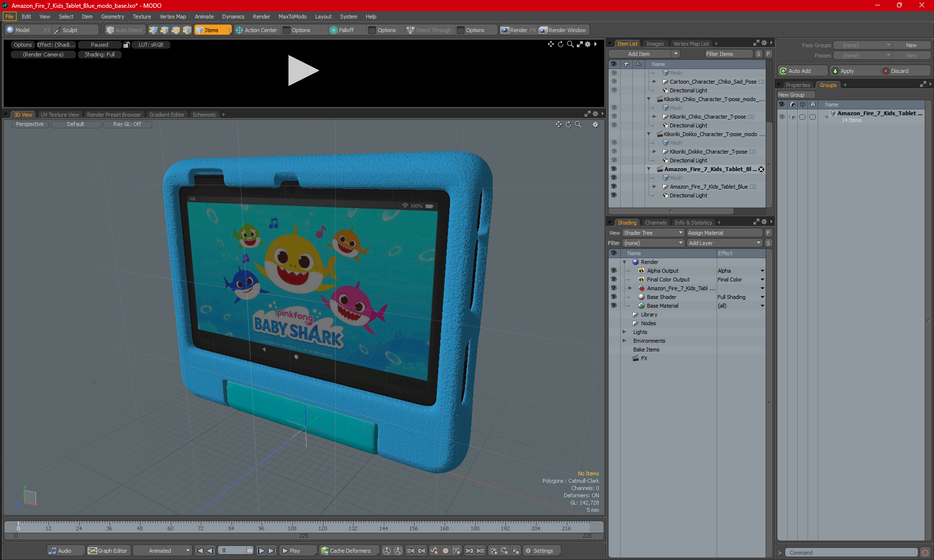Open Shader Tree view dropdown

pyautogui.click(x=653, y=233)
